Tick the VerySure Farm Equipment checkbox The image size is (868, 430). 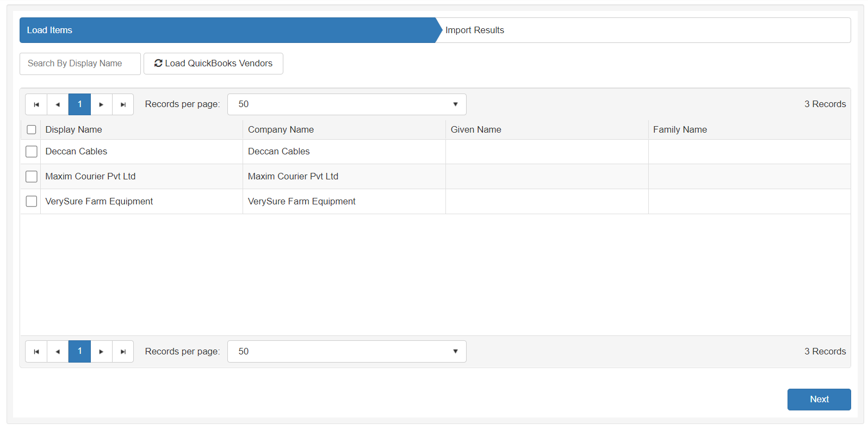tap(32, 202)
